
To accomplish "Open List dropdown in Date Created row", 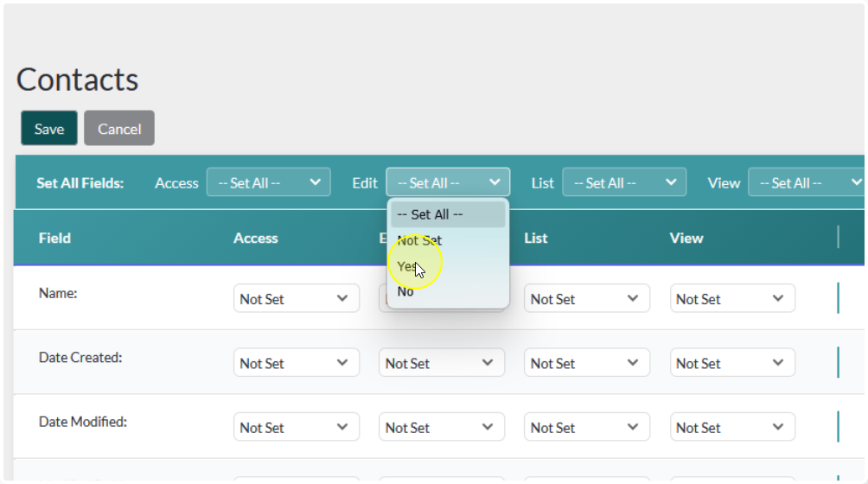I will 587,363.
